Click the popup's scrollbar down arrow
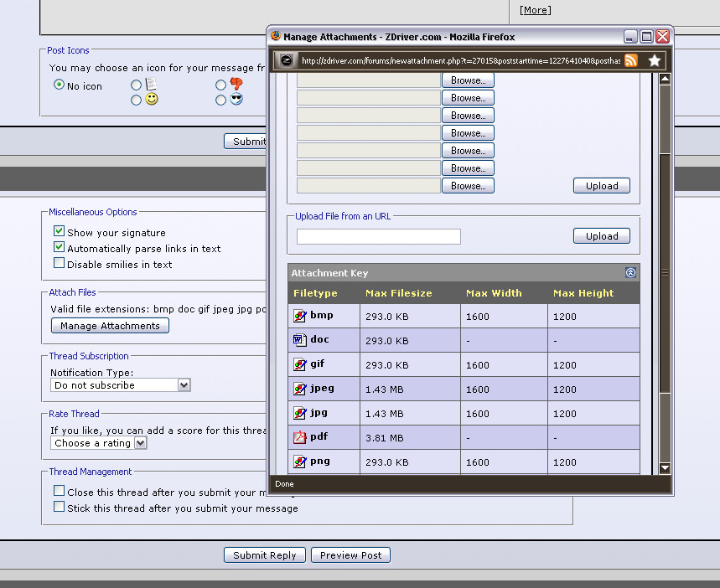Image resolution: width=720 pixels, height=588 pixels. click(x=665, y=468)
